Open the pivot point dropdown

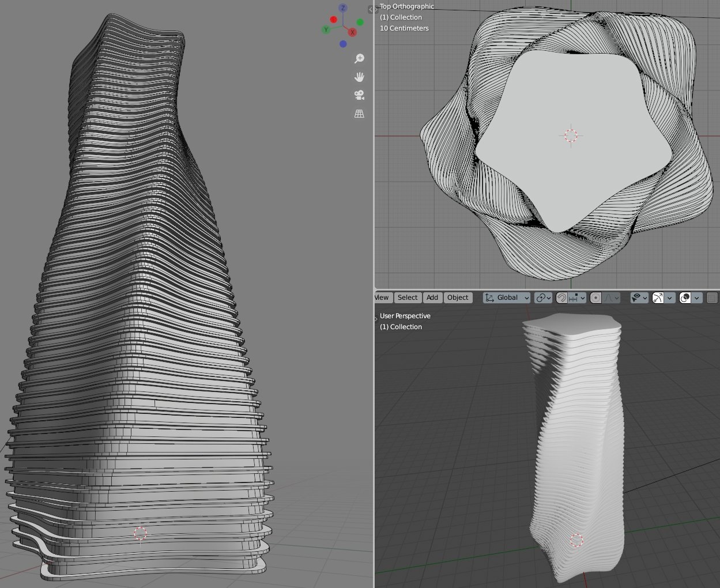(543, 297)
